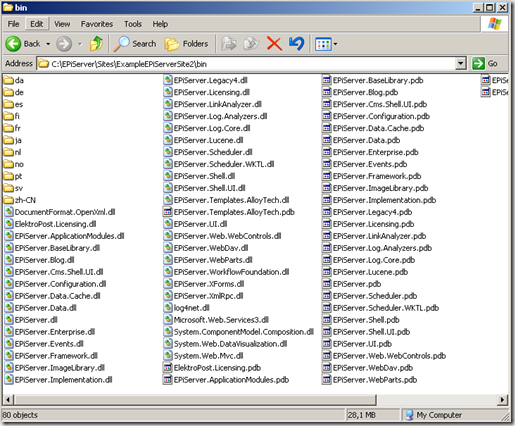Screen dimensions: 515x426
Task: Open the Tools menu
Action: (x=133, y=24)
